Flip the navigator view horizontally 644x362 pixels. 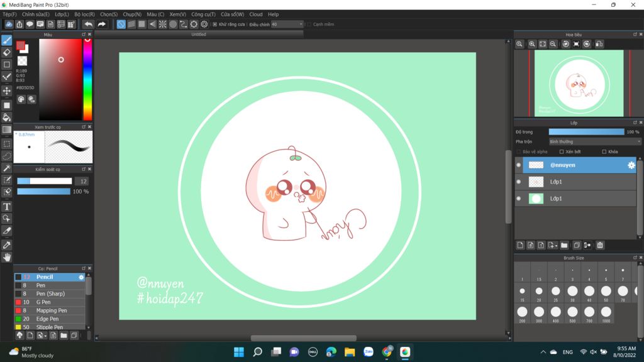[x=599, y=44]
